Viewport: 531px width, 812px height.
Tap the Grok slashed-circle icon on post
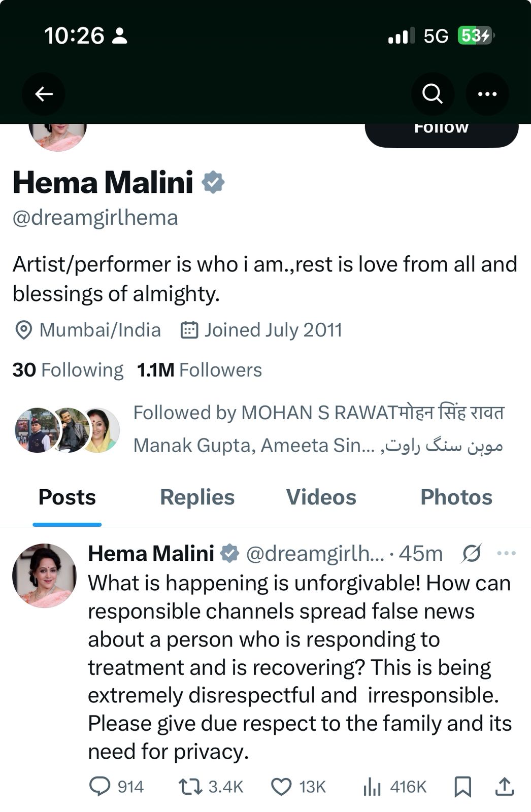(x=471, y=553)
